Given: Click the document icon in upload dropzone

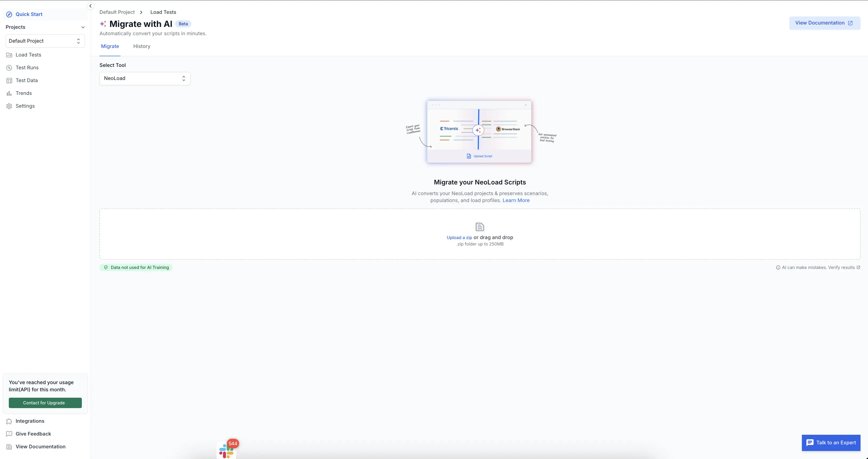Looking at the screenshot, I should tap(480, 227).
